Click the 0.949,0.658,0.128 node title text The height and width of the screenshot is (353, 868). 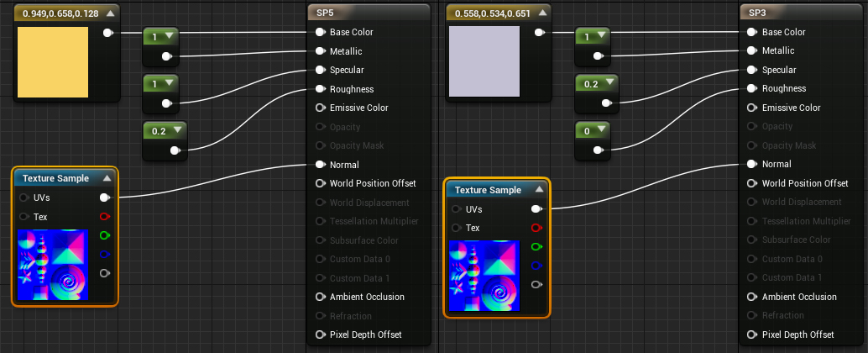(60, 13)
